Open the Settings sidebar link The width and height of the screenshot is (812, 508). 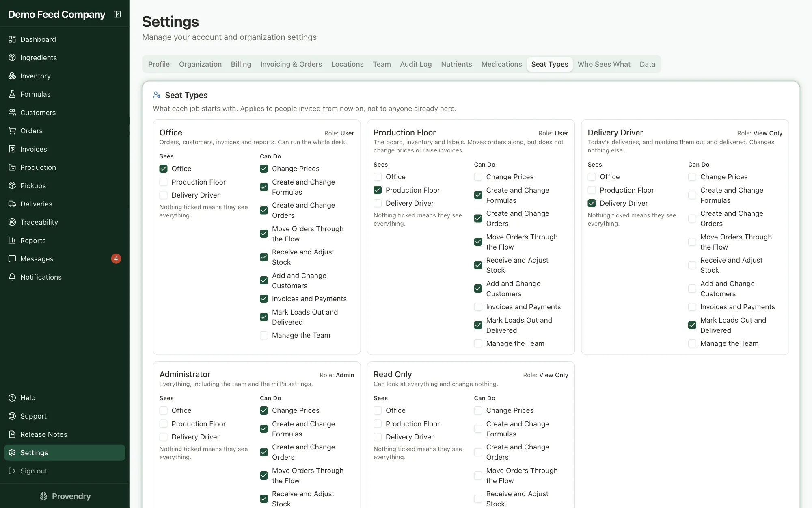[65, 453]
